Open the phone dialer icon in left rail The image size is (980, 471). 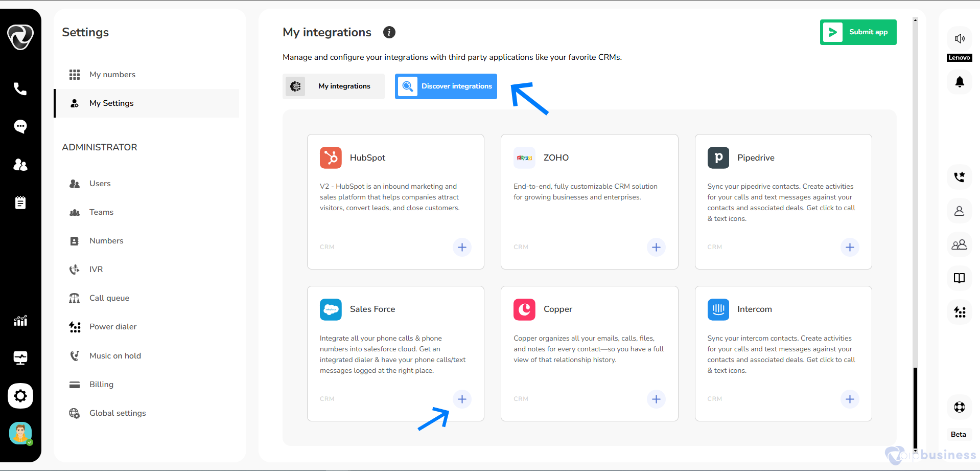click(20, 89)
